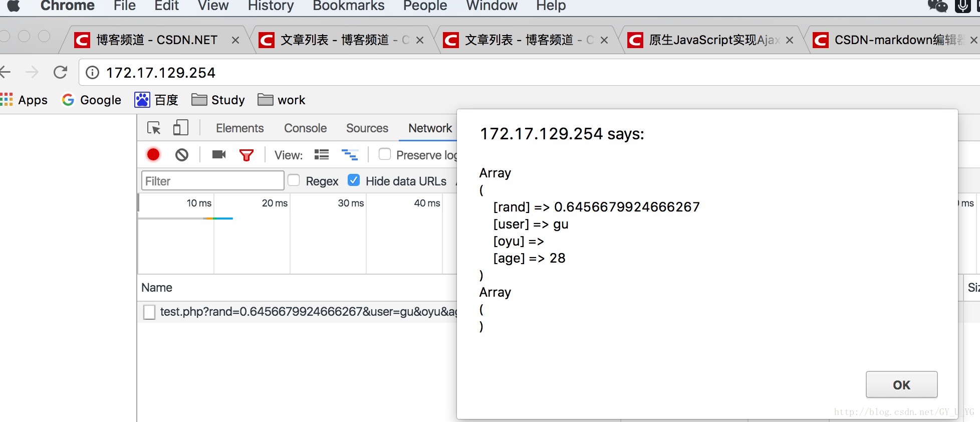Open the work bookmarks folder
This screenshot has width=980, height=422.
pyautogui.click(x=282, y=100)
